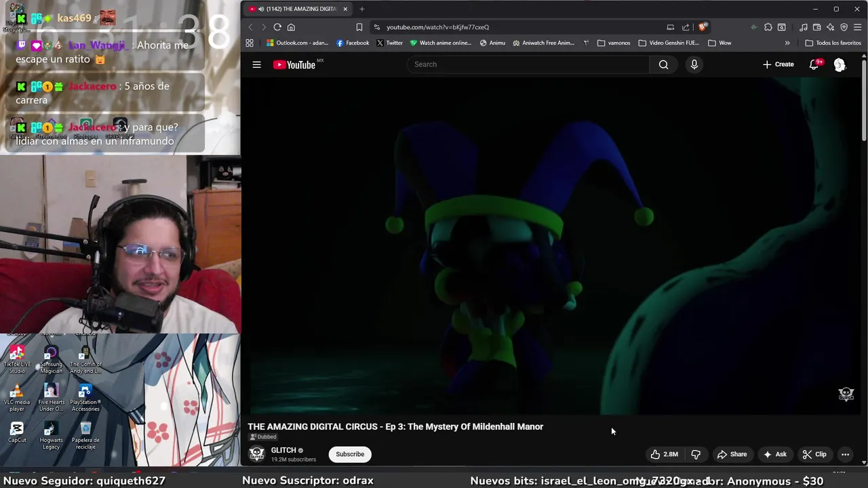
Task: Open site settings icon in address bar
Action: pyautogui.click(x=376, y=27)
